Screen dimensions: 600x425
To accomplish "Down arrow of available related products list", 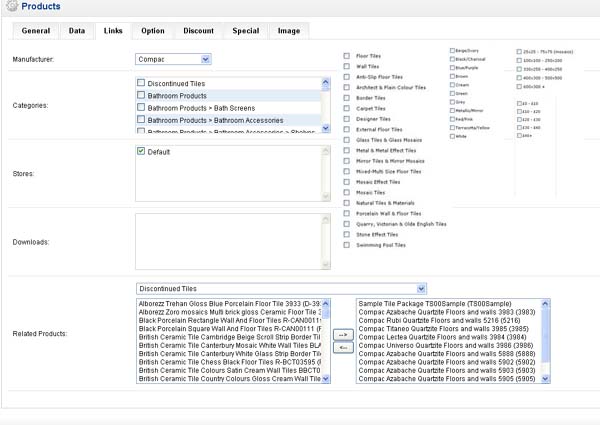I will tap(326, 379).
